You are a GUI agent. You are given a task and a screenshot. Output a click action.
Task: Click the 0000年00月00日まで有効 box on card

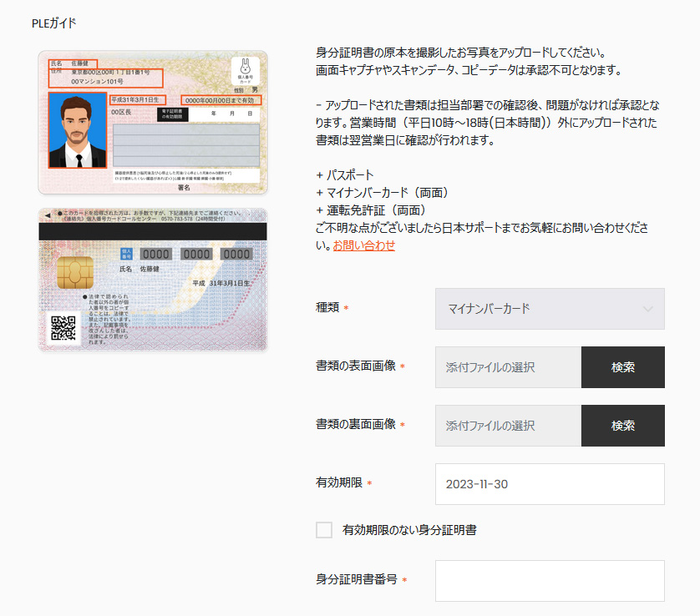pos(221,100)
